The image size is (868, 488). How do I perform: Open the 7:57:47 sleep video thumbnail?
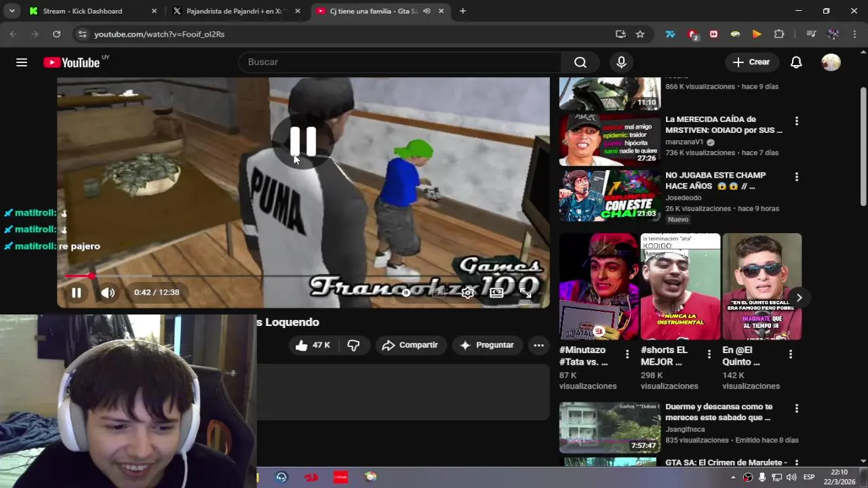click(x=610, y=427)
